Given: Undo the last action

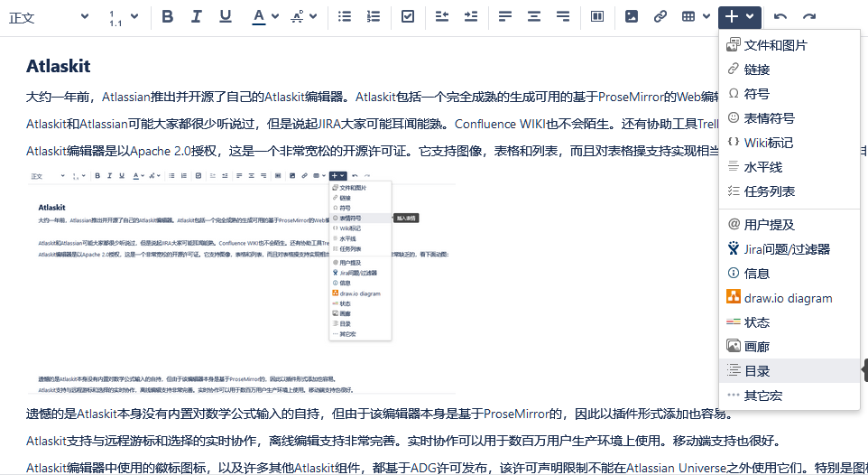Looking at the screenshot, I should (x=780, y=16).
